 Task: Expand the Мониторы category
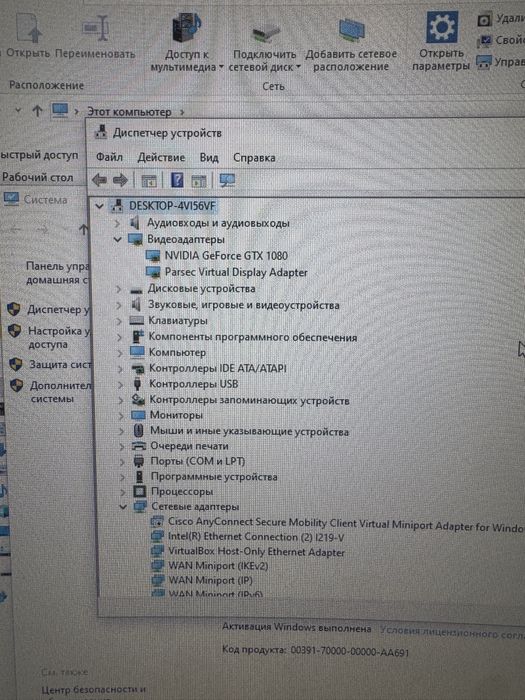pos(121,416)
